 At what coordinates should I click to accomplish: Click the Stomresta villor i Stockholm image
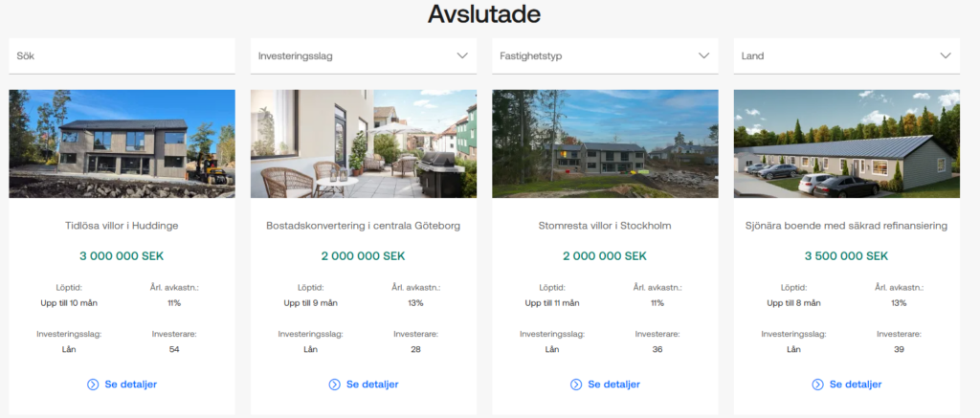pyautogui.click(x=605, y=143)
